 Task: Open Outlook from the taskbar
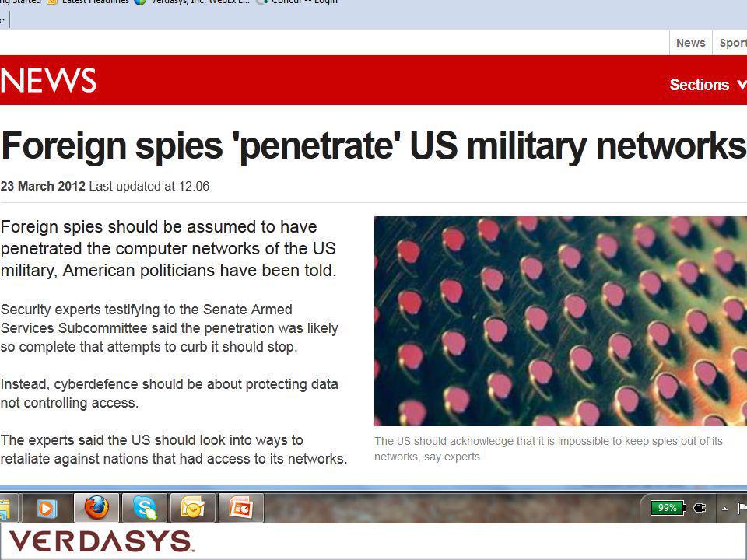192,508
